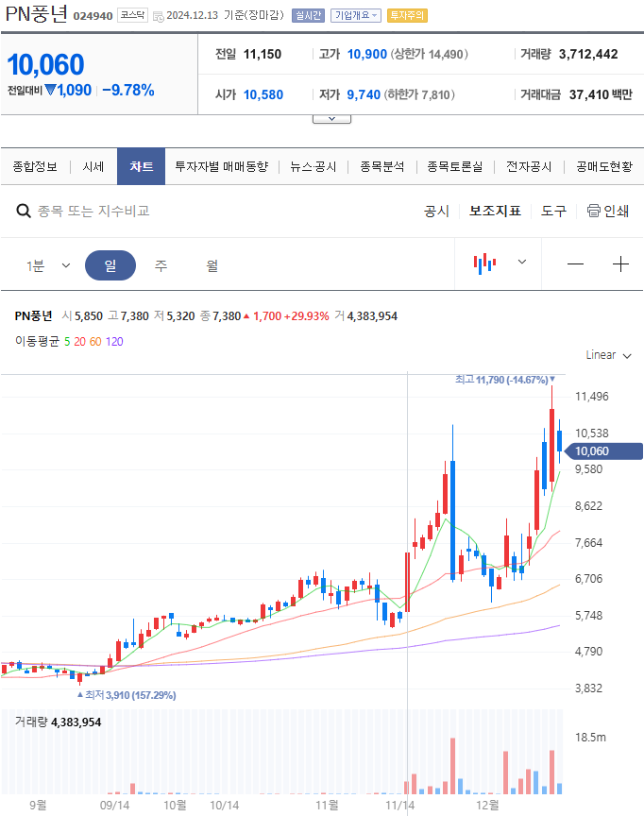644x816 pixels.
Task: Click the 코스닥 market badge
Action: (132, 16)
